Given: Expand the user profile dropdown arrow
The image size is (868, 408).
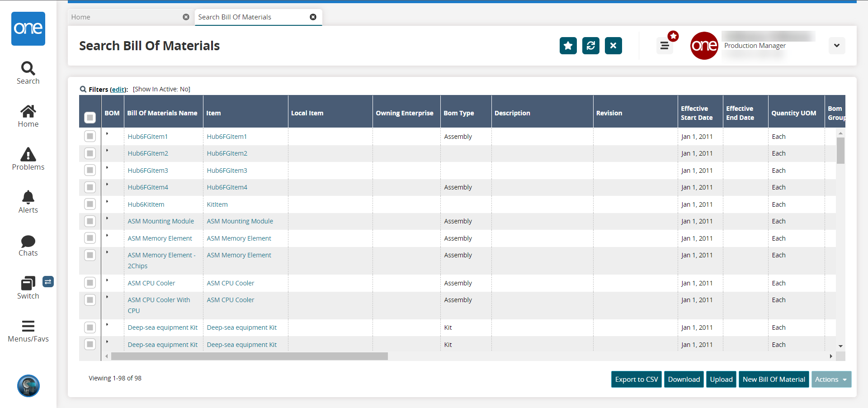Looking at the screenshot, I should pos(836,46).
